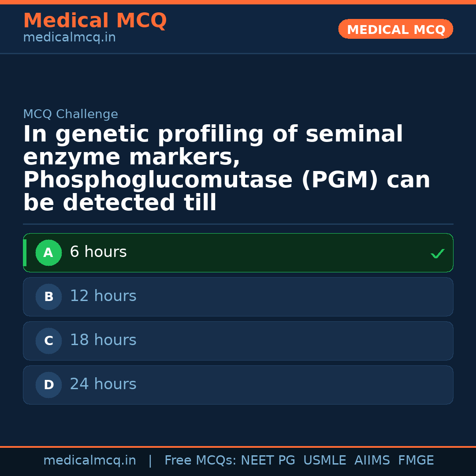Open the medicalmcq.in link in footer
The height and width of the screenshot is (476, 476).
point(89,461)
